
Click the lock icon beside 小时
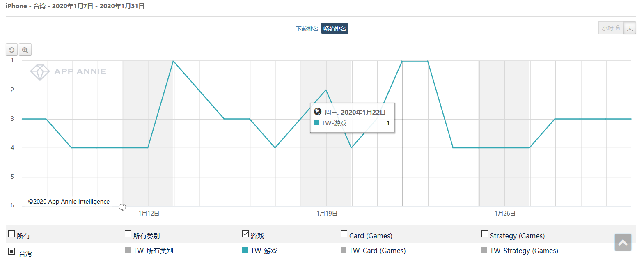(618, 28)
